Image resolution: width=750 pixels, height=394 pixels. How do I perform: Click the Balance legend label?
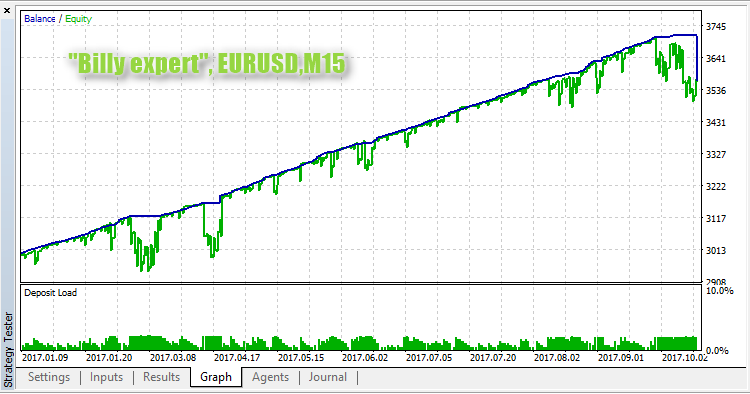click(40, 19)
